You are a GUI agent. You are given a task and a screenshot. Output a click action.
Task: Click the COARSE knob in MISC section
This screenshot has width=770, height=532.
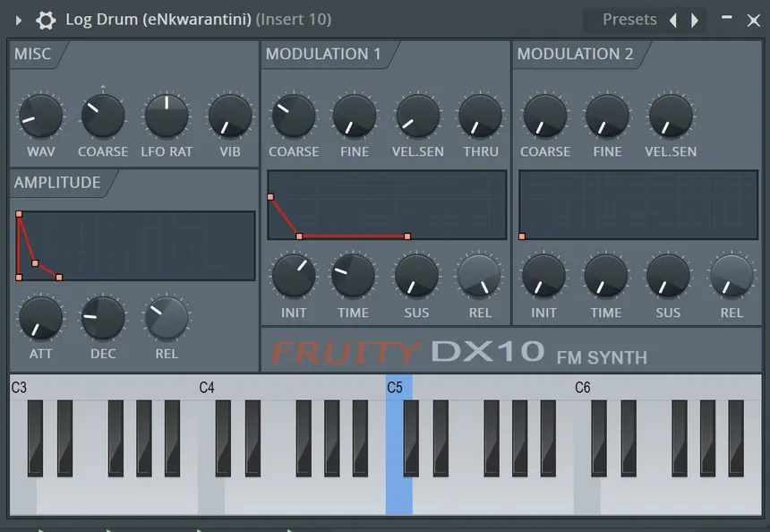pyautogui.click(x=102, y=117)
